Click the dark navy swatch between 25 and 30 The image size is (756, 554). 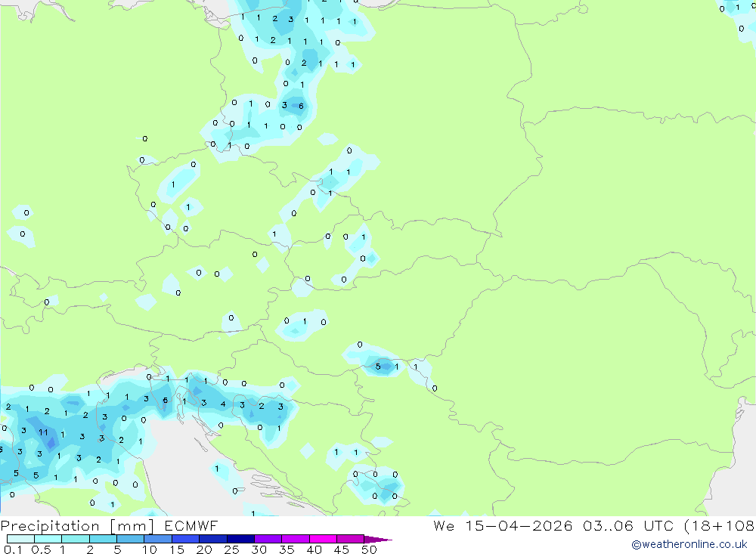[x=240, y=539]
